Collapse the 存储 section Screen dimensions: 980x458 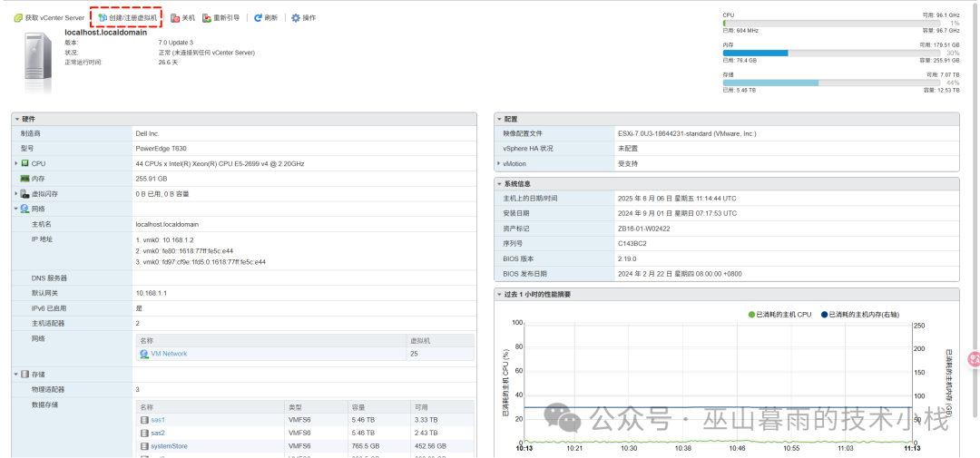[16, 375]
